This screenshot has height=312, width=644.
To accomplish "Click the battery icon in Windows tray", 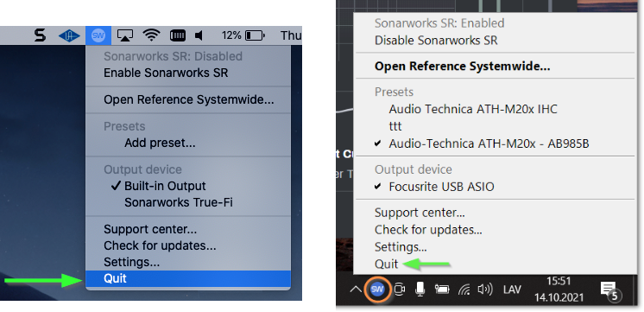I will [441, 290].
